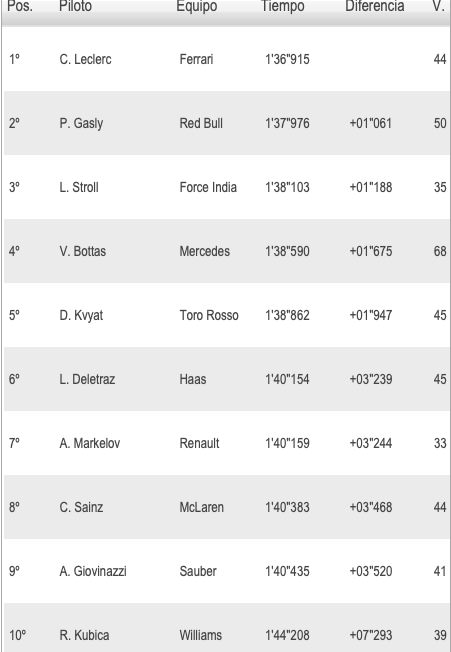Image resolution: width=451 pixels, height=652 pixels.
Task: Click the Force India team cell
Action: click(x=208, y=188)
